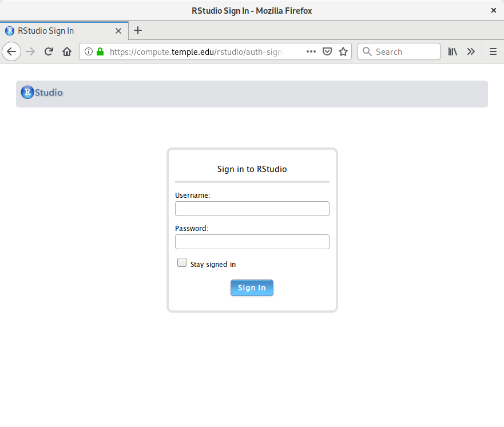
Task: Click the Firefox Search box
Action: (x=399, y=51)
